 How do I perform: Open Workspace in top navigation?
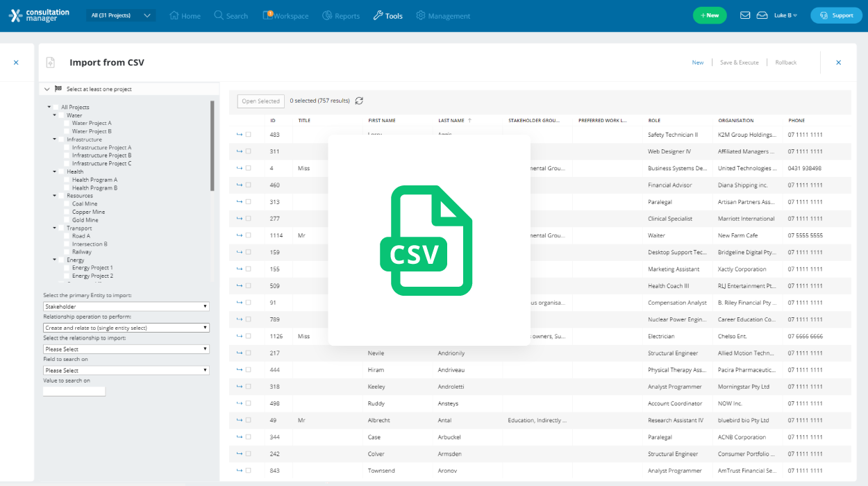click(x=285, y=15)
